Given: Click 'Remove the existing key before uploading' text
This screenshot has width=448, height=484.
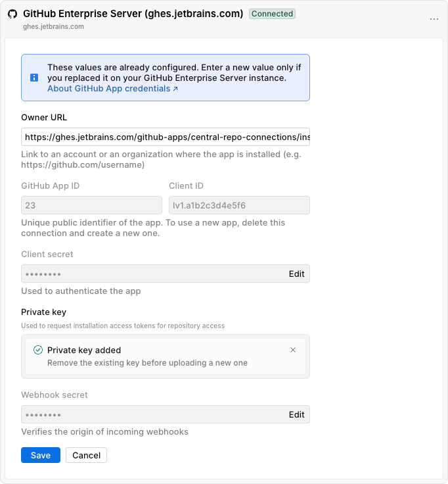Looking at the screenshot, I should (x=147, y=363).
